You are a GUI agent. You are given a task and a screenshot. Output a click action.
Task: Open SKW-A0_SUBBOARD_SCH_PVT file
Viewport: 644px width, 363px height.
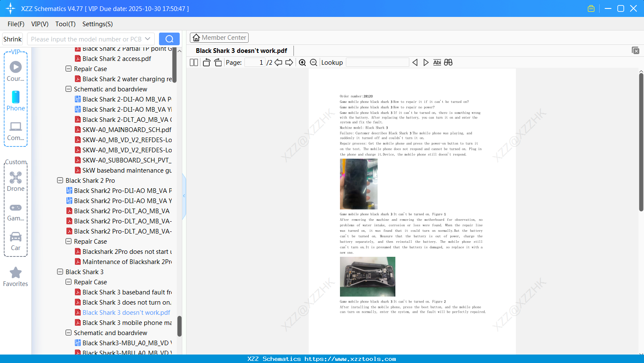(123, 160)
